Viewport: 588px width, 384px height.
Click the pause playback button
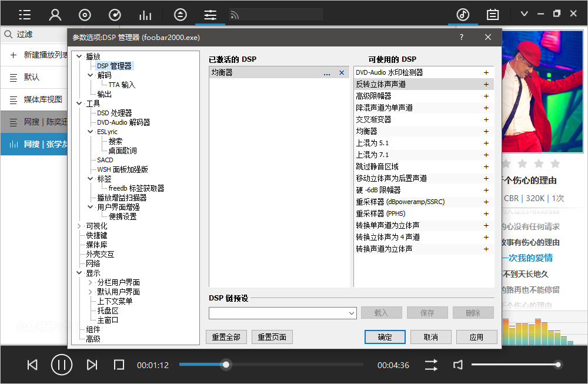(61, 365)
